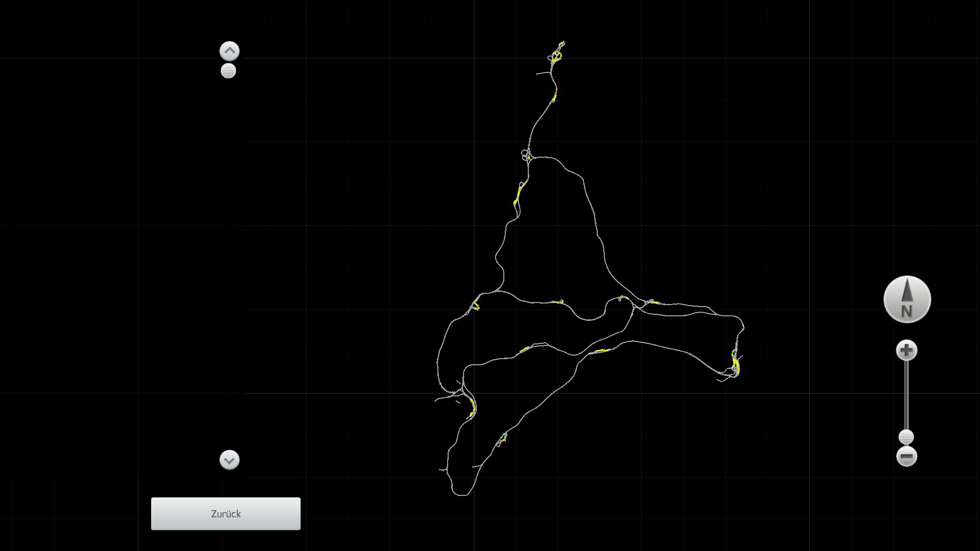Viewport: 980px width, 551px height.
Task: Click the list scrollbar grip handle
Action: click(x=228, y=71)
